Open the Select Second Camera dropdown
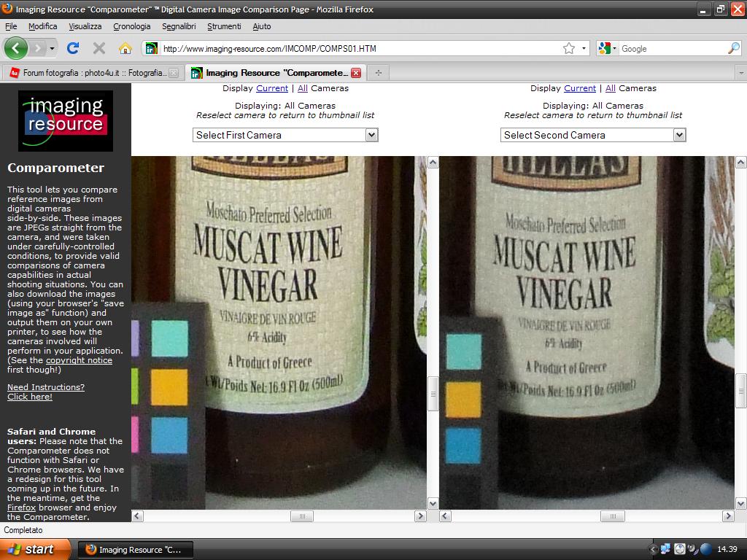This screenshot has height=560, width=747. pyautogui.click(x=593, y=135)
